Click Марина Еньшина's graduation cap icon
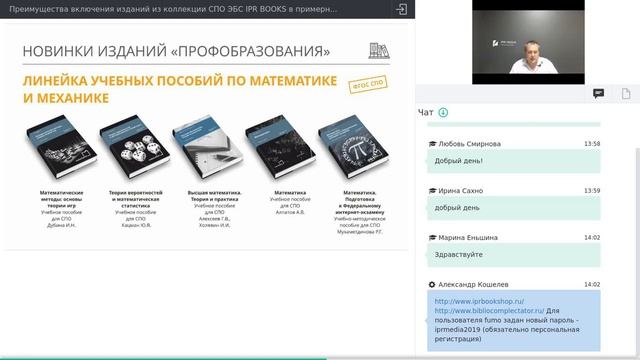Viewport: 640px width, 360px height. [x=432, y=238]
